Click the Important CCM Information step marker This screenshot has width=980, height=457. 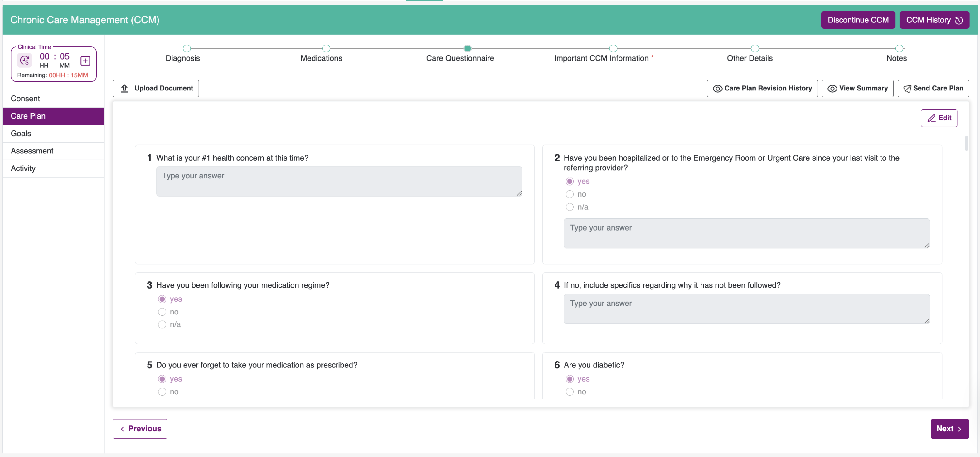point(613,49)
